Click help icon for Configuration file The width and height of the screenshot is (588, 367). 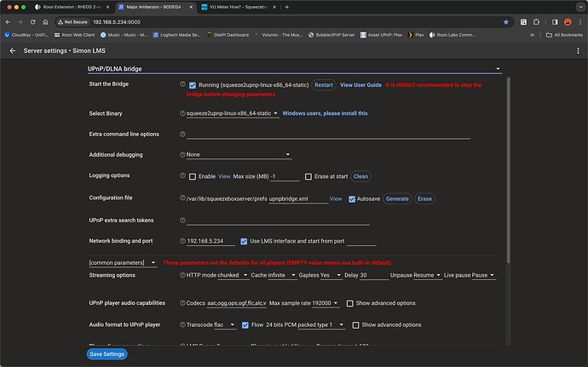tap(182, 198)
